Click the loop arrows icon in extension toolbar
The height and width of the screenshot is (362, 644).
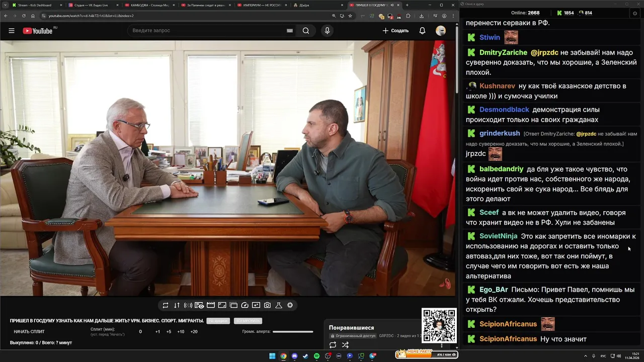(x=166, y=305)
